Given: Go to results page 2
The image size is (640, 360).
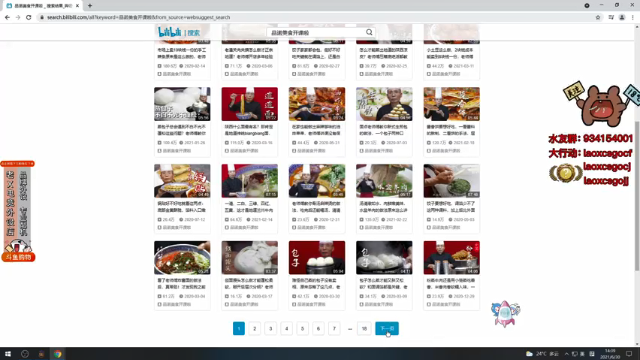Looking at the screenshot, I should 255,329.
